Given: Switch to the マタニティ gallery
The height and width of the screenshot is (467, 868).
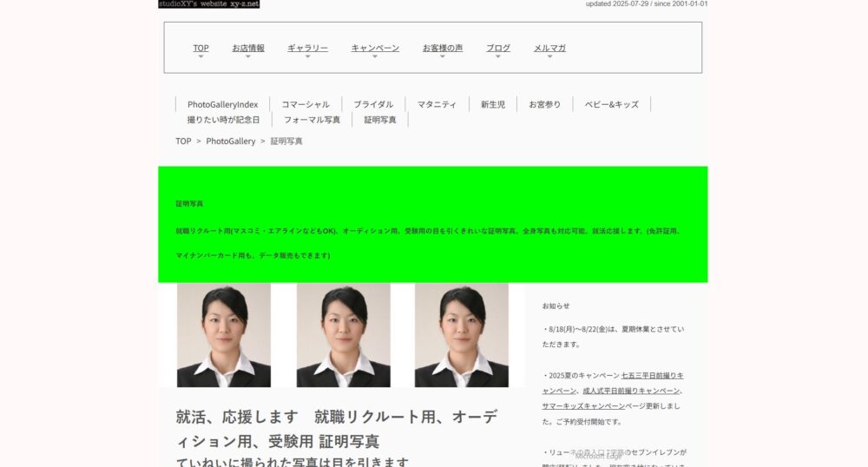Looking at the screenshot, I should pyautogui.click(x=437, y=104).
